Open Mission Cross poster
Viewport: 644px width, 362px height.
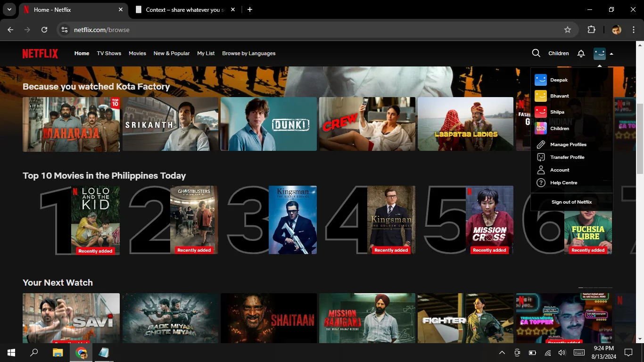(x=489, y=220)
